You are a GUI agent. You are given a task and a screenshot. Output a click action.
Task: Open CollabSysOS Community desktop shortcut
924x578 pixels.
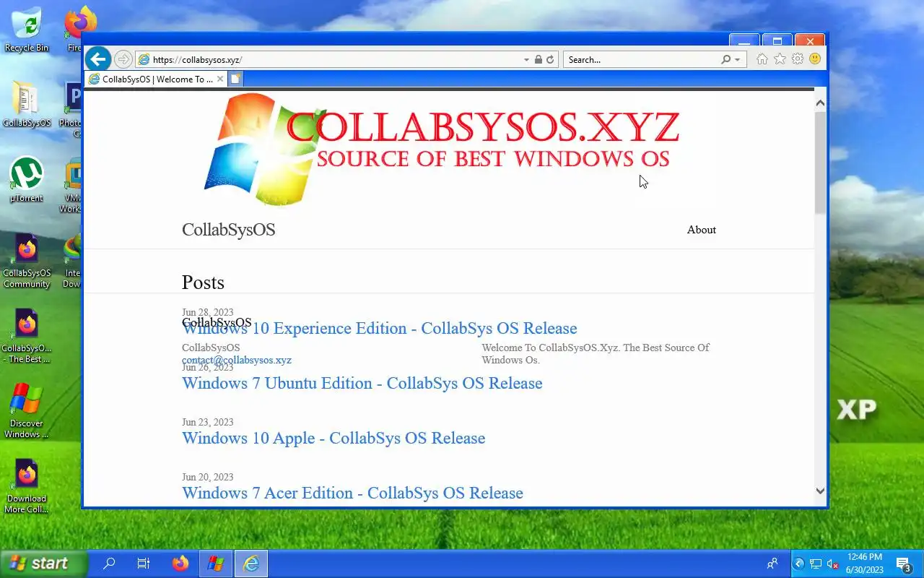coord(27,260)
